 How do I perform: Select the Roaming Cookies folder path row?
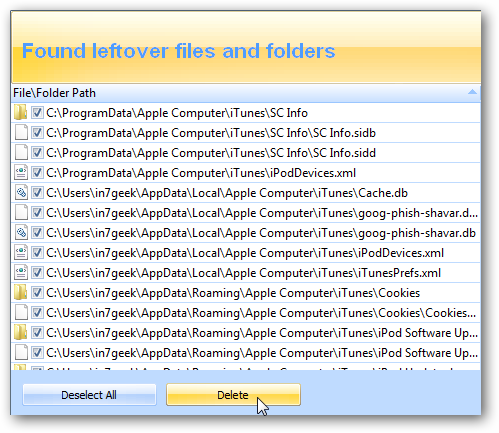click(246, 293)
